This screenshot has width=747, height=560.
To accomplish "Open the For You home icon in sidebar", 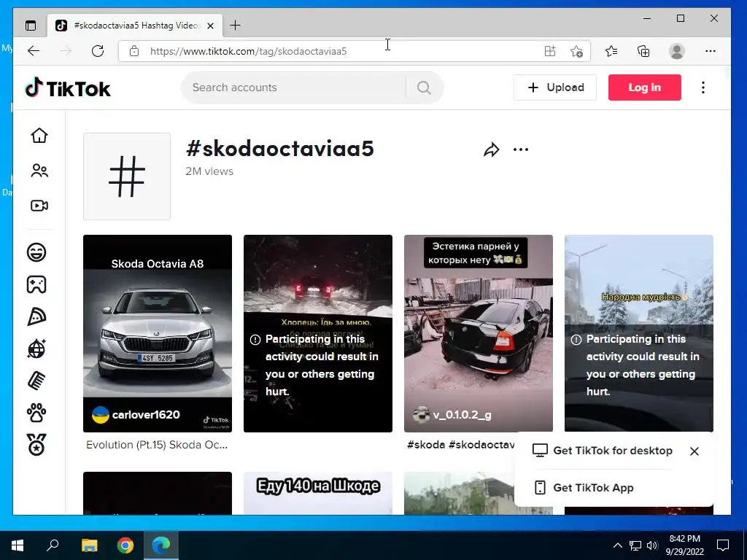I will pos(39,136).
